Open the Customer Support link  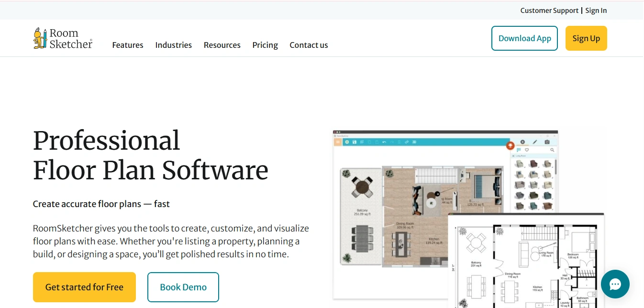pyautogui.click(x=549, y=11)
